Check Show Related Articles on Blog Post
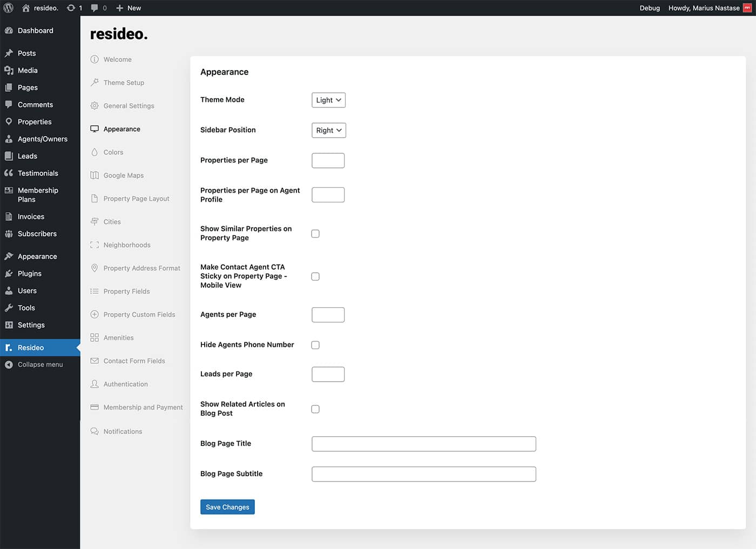 (315, 409)
